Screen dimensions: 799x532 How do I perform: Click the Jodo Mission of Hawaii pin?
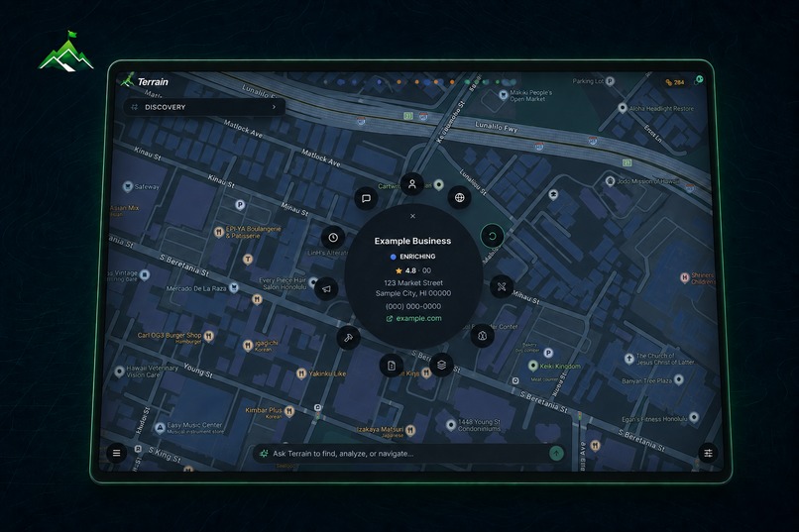pyautogui.click(x=610, y=180)
